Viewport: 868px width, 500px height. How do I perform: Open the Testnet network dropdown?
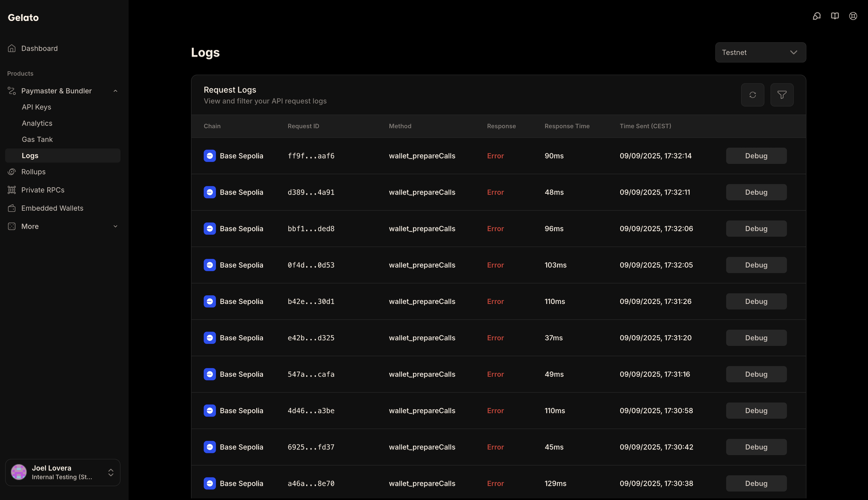pyautogui.click(x=760, y=52)
